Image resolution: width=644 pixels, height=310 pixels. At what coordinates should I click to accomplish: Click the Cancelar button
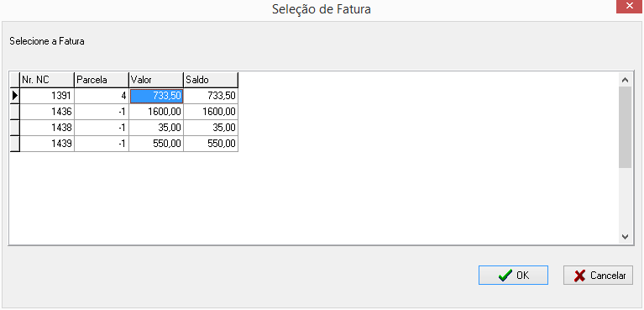(x=598, y=275)
